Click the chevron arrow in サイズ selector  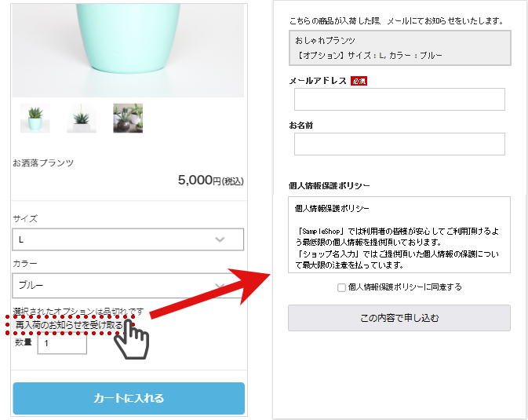coord(220,239)
